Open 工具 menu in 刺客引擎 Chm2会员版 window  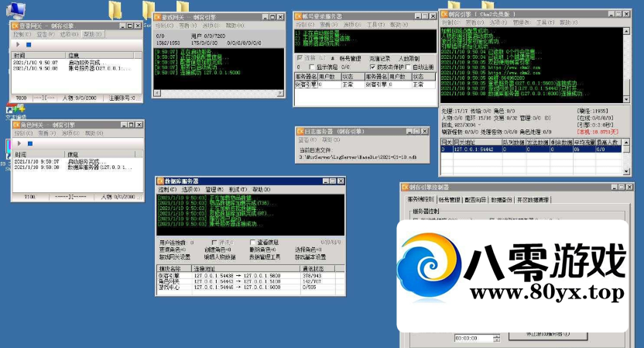(x=545, y=22)
